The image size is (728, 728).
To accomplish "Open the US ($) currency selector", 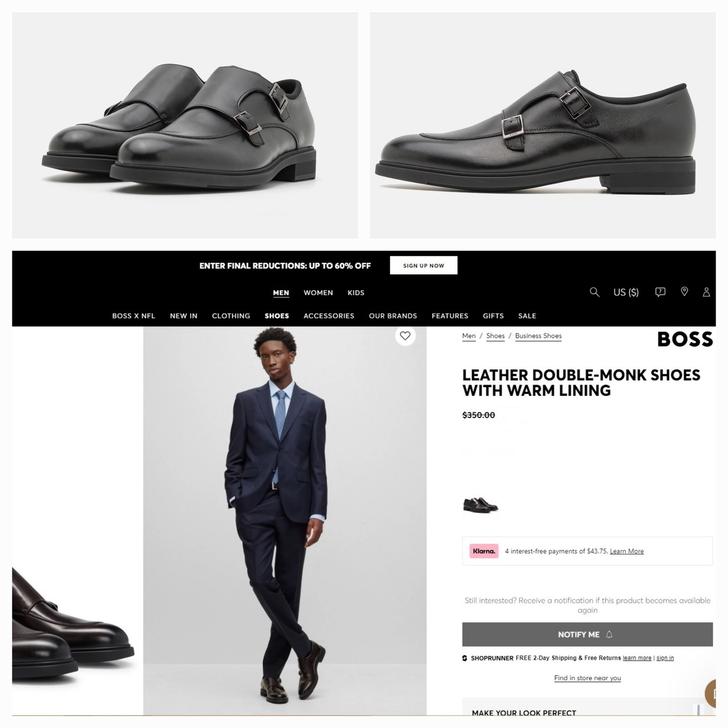I will [x=626, y=292].
